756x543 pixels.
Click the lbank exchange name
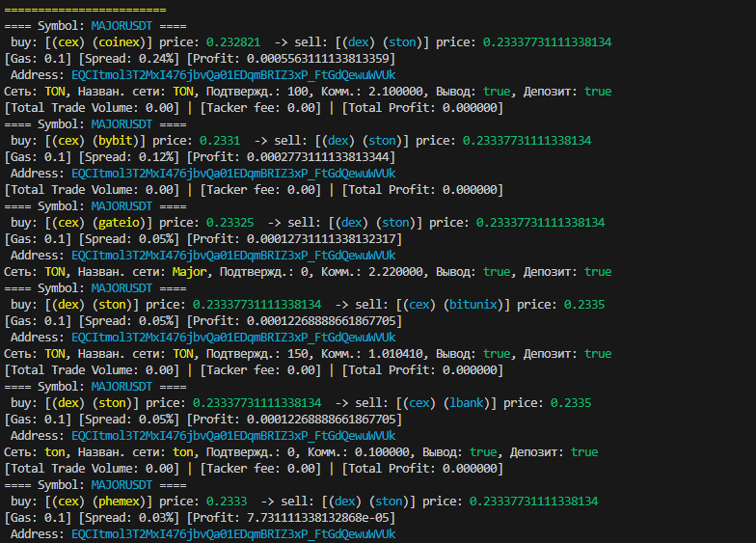pyautogui.click(x=467, y=403)
